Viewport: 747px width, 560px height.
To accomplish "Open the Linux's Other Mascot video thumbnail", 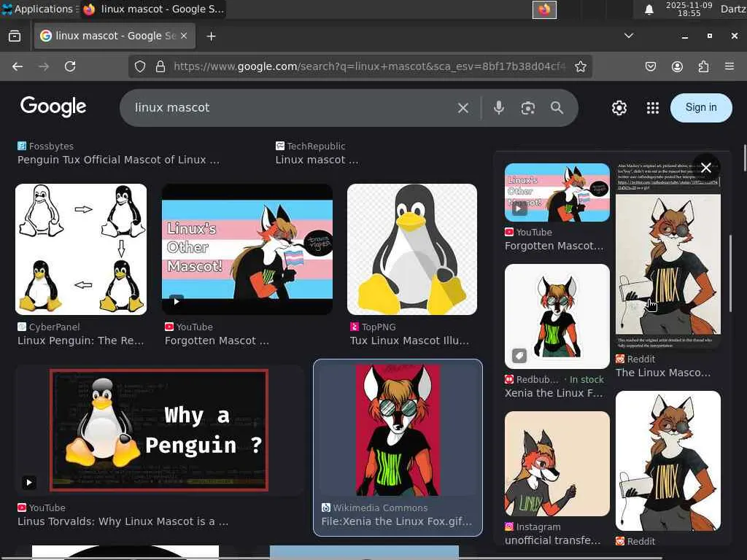I will [247, 249].
